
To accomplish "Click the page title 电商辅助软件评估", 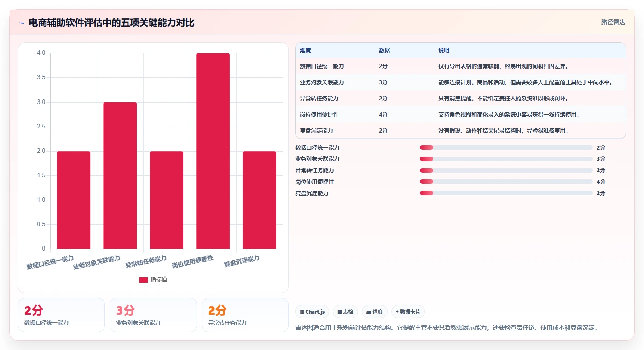I will [111, 23].
